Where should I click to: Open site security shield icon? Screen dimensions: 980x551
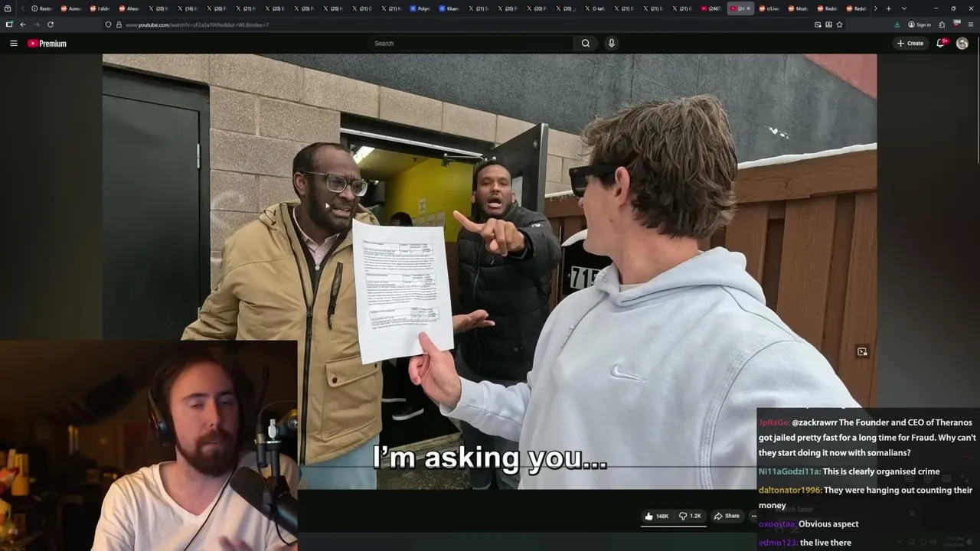coord(108,24)
